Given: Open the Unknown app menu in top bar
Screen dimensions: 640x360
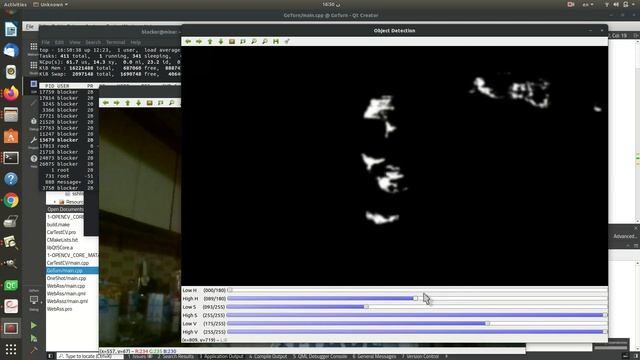Looking at the screenshot, I should click(50, 4).
